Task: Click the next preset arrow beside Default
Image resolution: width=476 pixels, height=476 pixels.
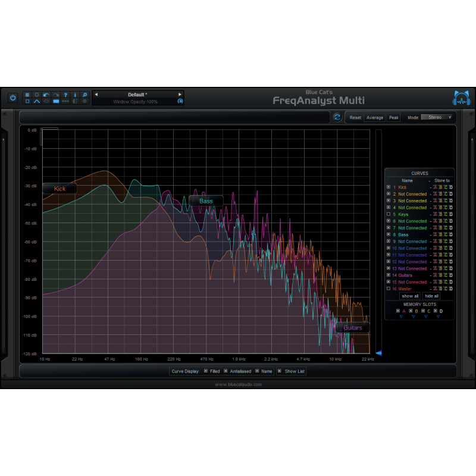Action: click(x=180, y=94)
